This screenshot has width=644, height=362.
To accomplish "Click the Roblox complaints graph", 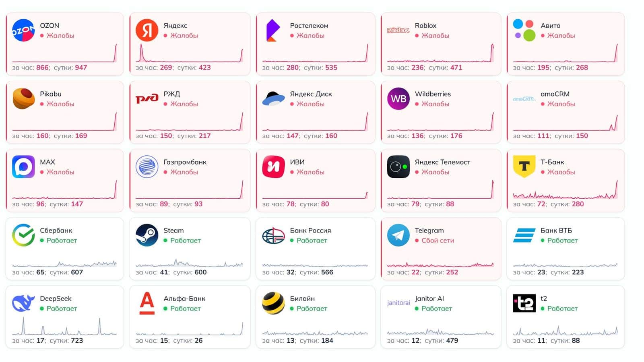I will tap(440, 53).
